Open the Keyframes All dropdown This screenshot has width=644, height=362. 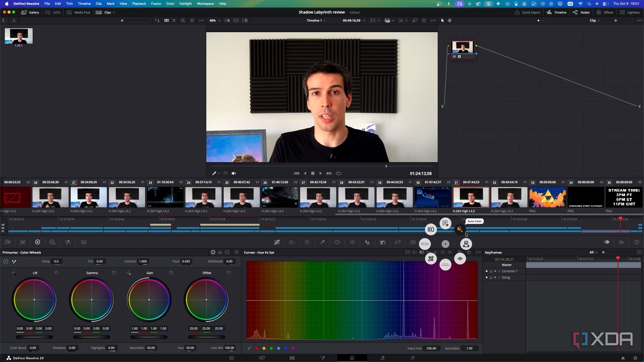593,252
